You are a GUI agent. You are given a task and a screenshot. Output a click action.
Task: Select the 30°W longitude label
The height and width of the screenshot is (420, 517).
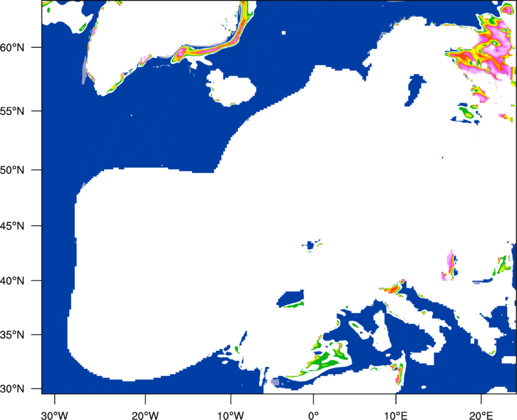[55, 415]
